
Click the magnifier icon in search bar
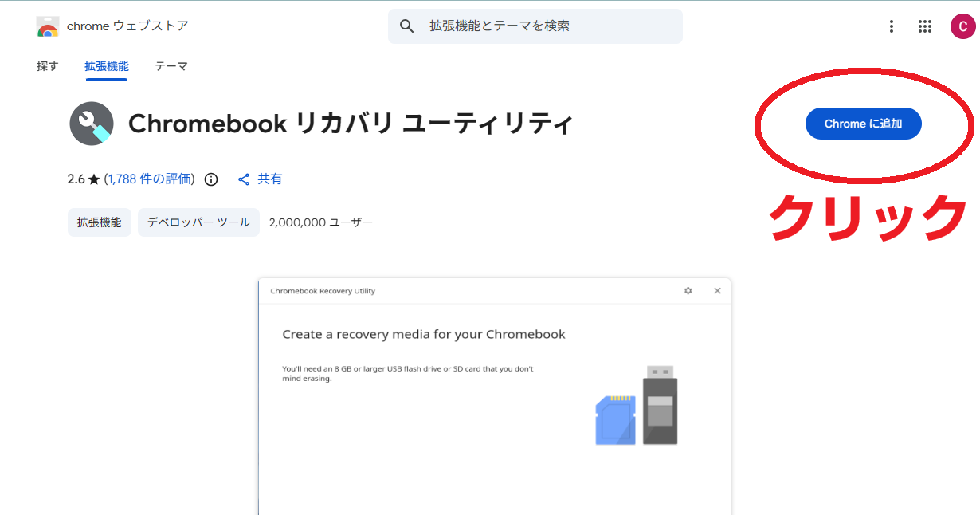pos(407,26)
